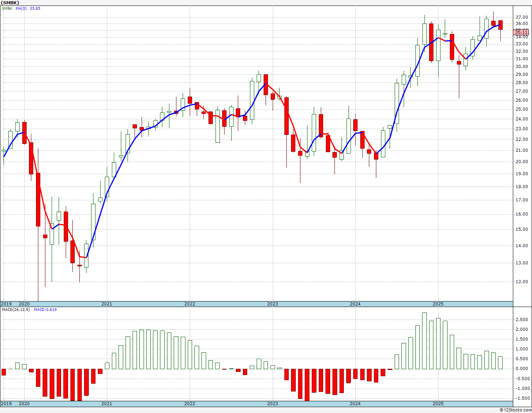The image size is (532, 413).
Task: Click the red 35.11 current price tag
Action: point(522,32)
